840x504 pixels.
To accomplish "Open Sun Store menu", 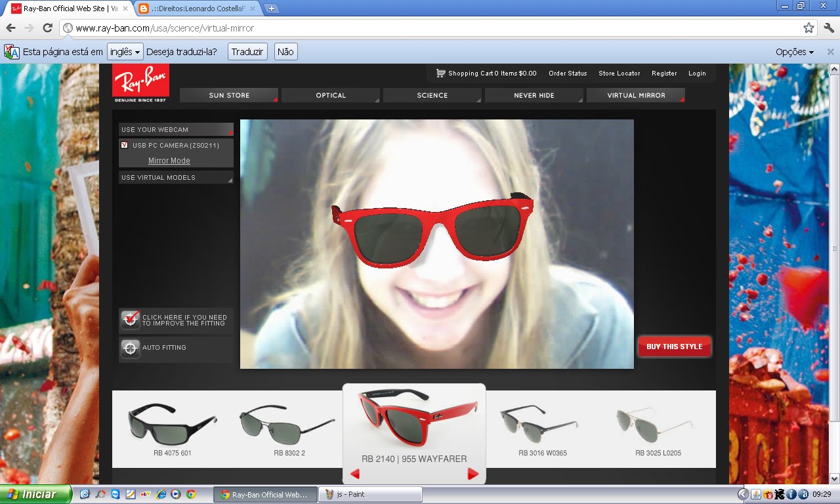I will click(x=229, y=95).
